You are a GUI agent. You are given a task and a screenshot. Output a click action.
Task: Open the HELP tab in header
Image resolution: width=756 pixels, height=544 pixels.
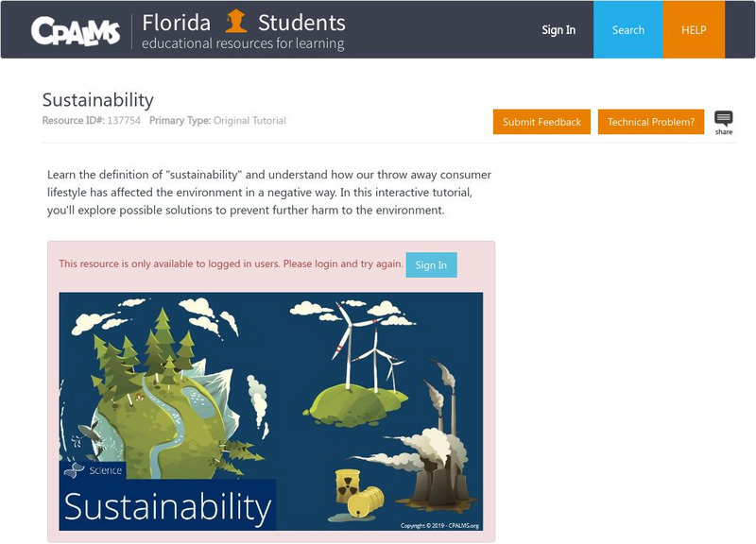click(x=695, y=29)
